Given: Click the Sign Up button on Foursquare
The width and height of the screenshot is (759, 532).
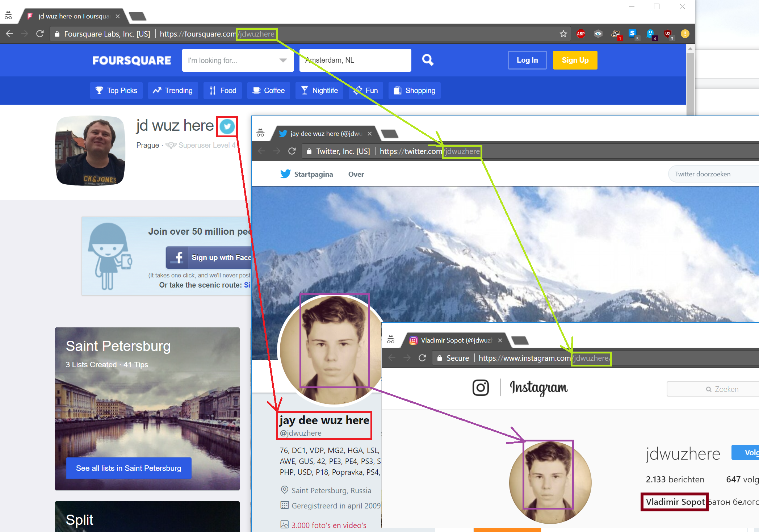Looking at the screenshot, I should click(x=576, y=60).
